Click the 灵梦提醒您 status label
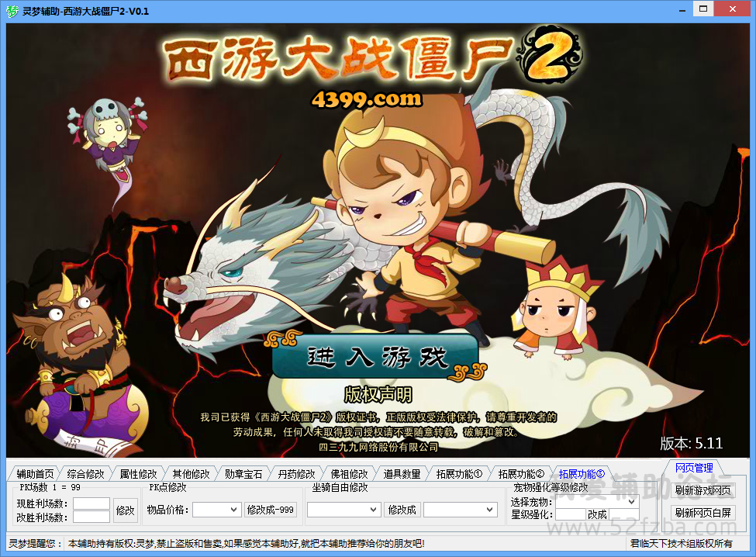The height and width of the screenshot is (557, 756). (35, 544)
